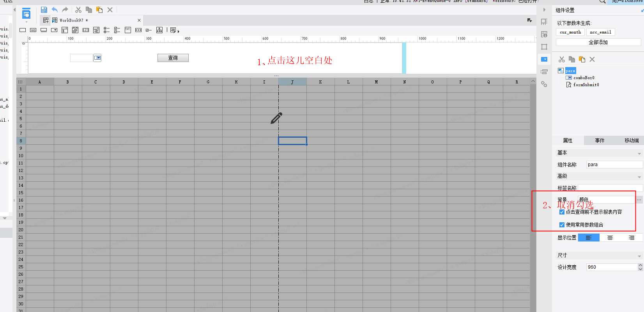The image size is (644, 312).
Task: Set display position to center aligned
Action: tap(610, 238)
